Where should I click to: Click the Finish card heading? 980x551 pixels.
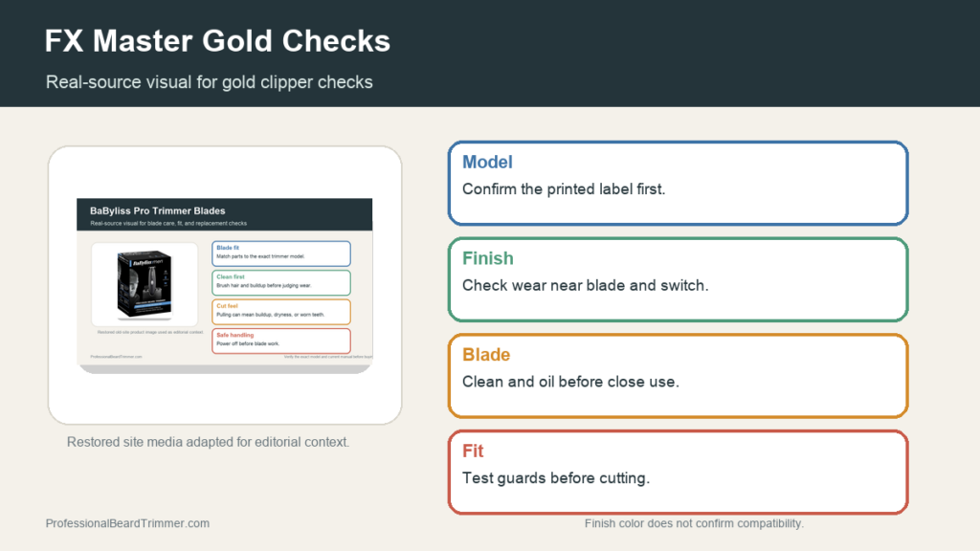pyautogui.click(x=487, y=258)
